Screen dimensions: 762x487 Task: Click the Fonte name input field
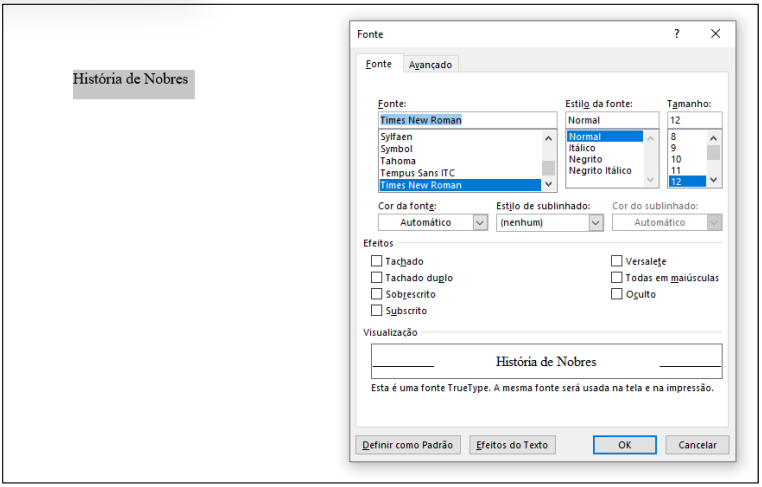tap(468, 120)
